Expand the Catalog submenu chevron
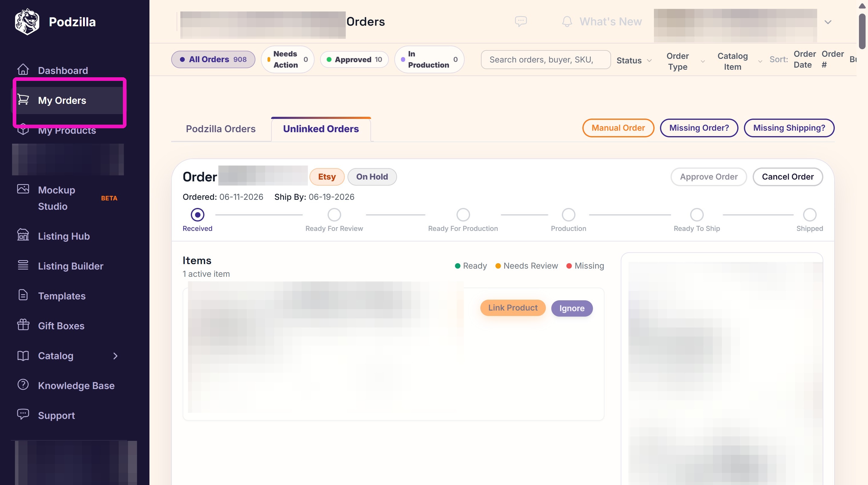Screen dimensions: 868x485 coord(116,356)
